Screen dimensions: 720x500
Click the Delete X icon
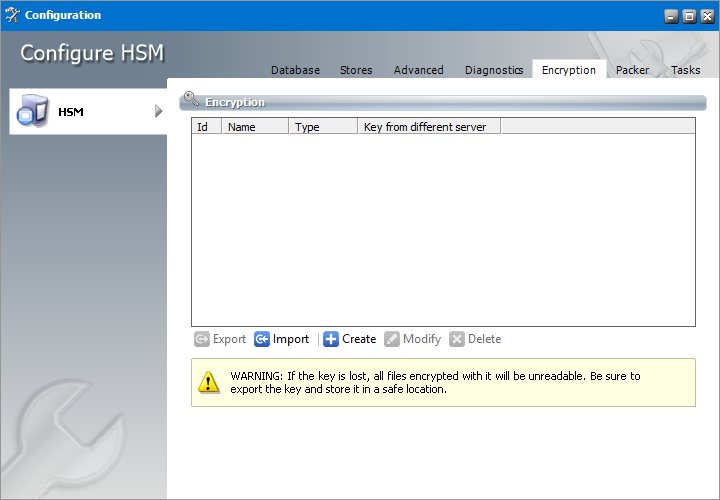[x=457, y=339]
